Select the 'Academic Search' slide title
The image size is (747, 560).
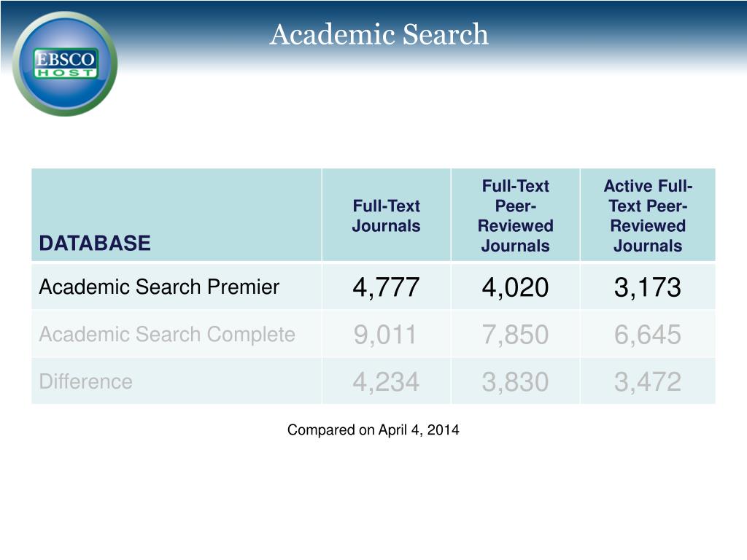(379, 34)
